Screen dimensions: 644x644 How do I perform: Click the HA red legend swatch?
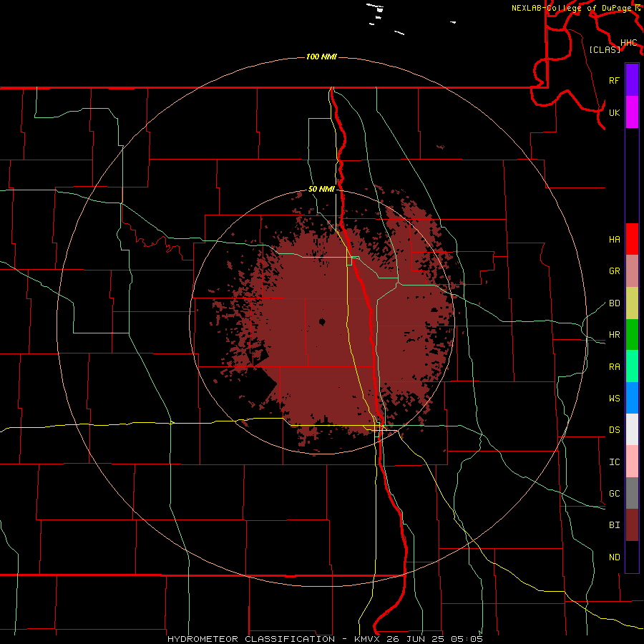[632, 239]
